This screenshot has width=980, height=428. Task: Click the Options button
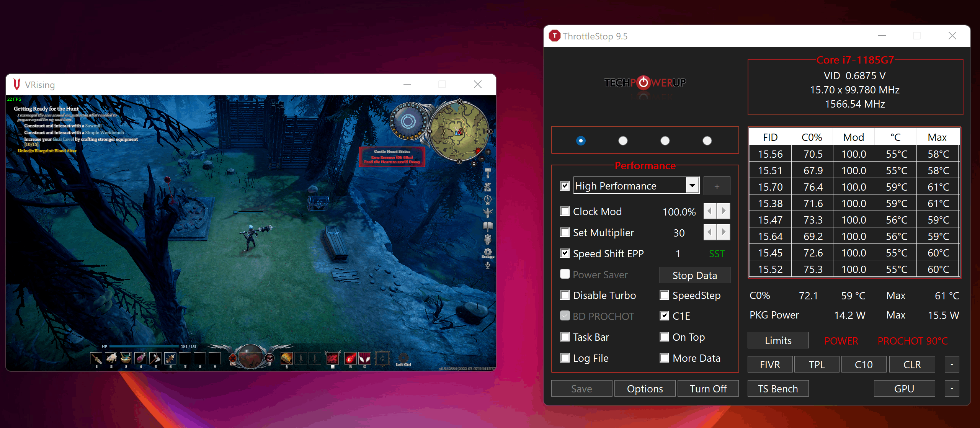click(x=645, y=389)
